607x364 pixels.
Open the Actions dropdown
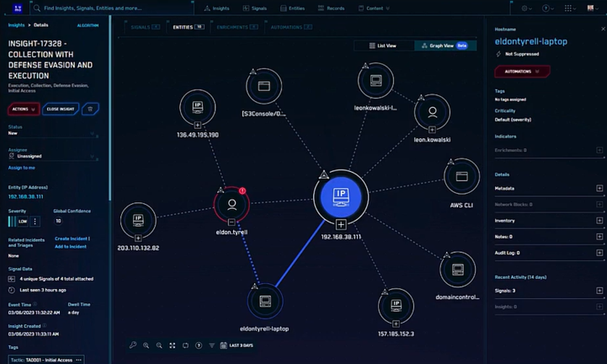pyautogui.click(x=24, y=109)
